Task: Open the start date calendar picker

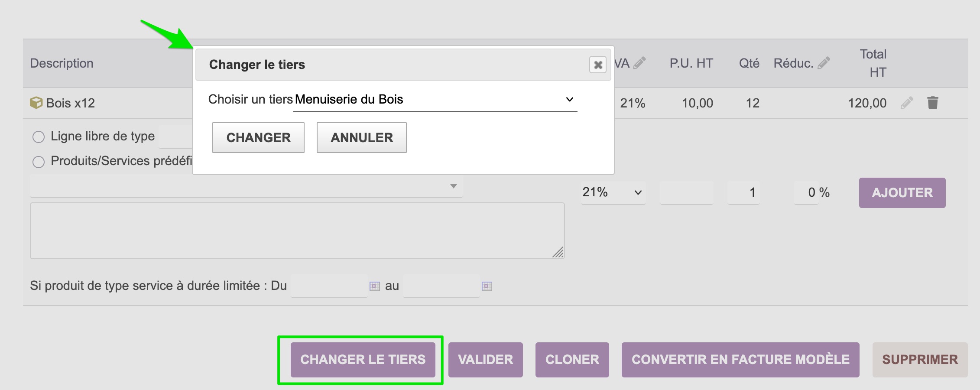Action: coord(374,286)
